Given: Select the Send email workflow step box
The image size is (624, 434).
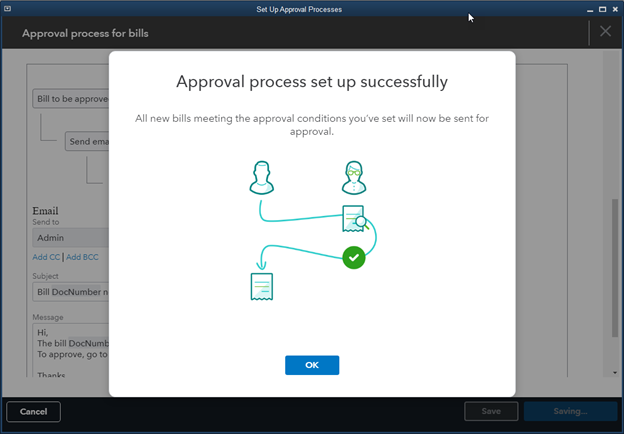Looking at the screenshot, I should 87,141.
